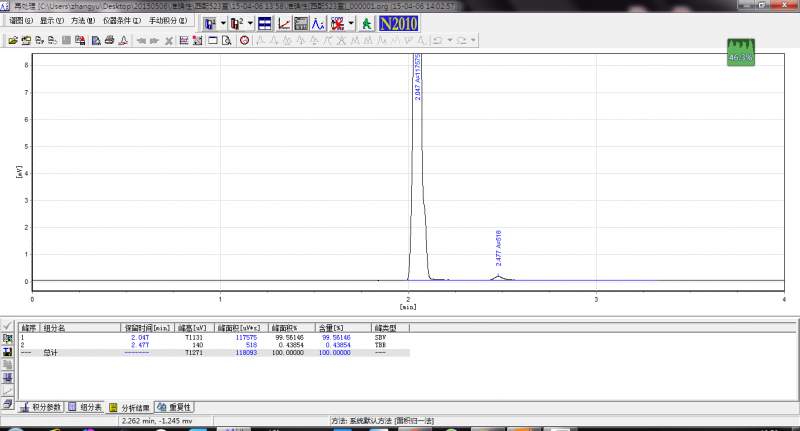Click the green 46.3% usage widget
800x431 pixels.
(x=741, y=52)
